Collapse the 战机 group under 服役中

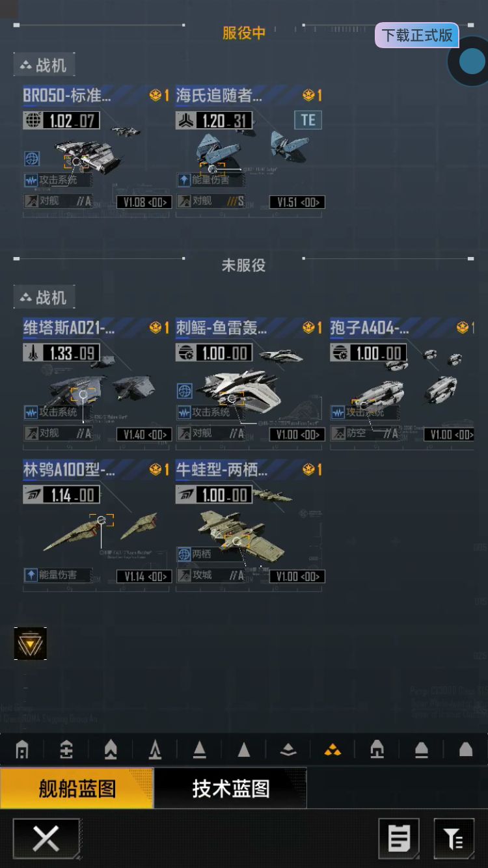(x=44, y=65)
